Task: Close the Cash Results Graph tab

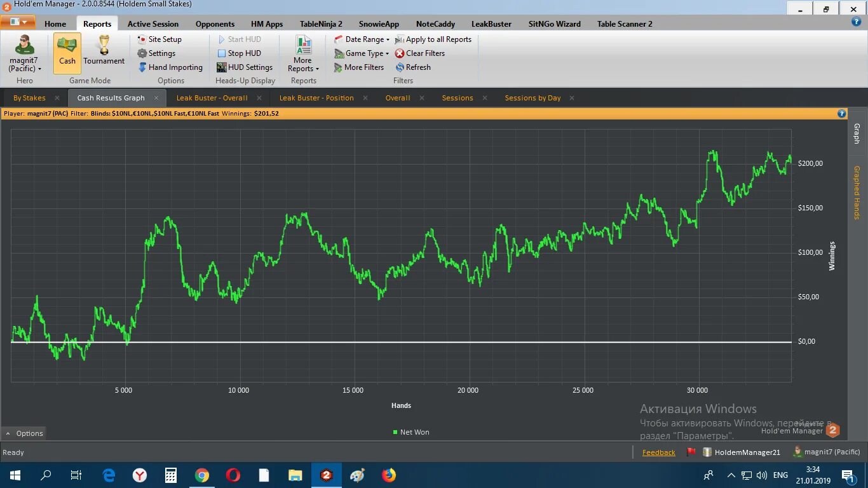Action: tap(156, 98)
